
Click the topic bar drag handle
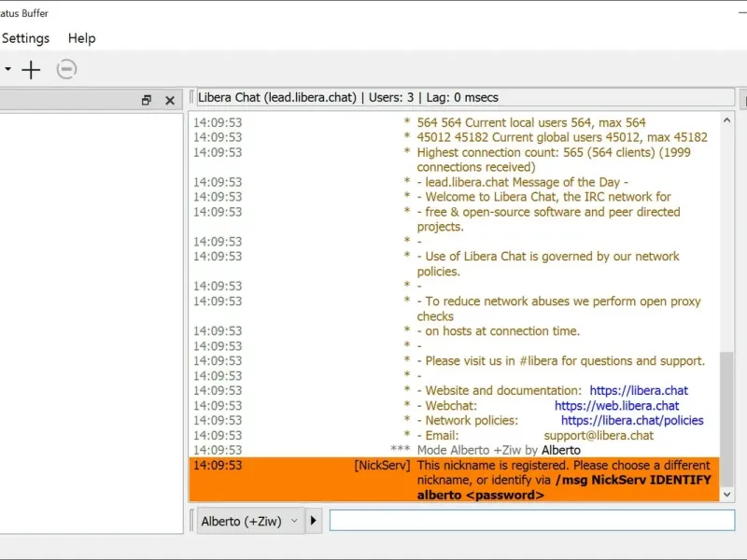click(191, 97)
